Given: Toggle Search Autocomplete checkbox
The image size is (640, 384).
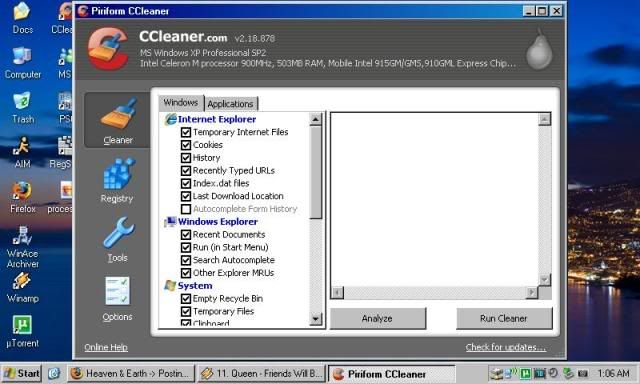Looking at the screenshot, I should click(x=186, y=260).
